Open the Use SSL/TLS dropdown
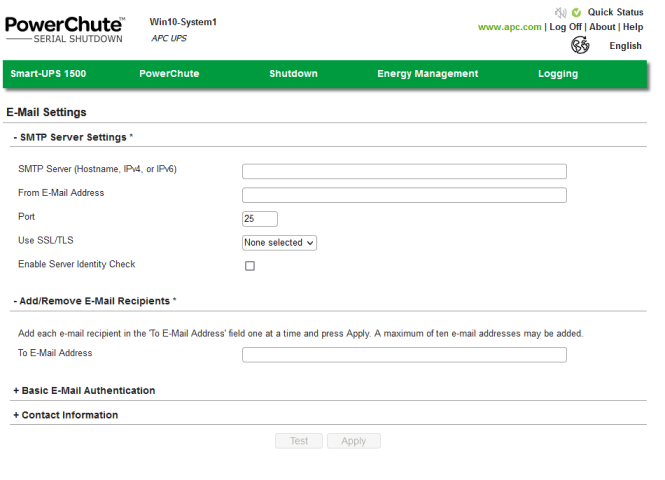Screen dimensions: 665x480 coord(279,243)
